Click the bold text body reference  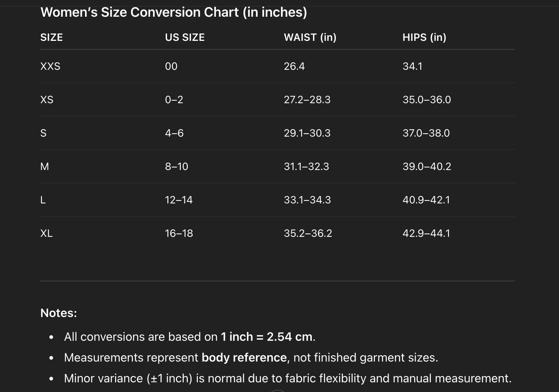coord(244,357)
